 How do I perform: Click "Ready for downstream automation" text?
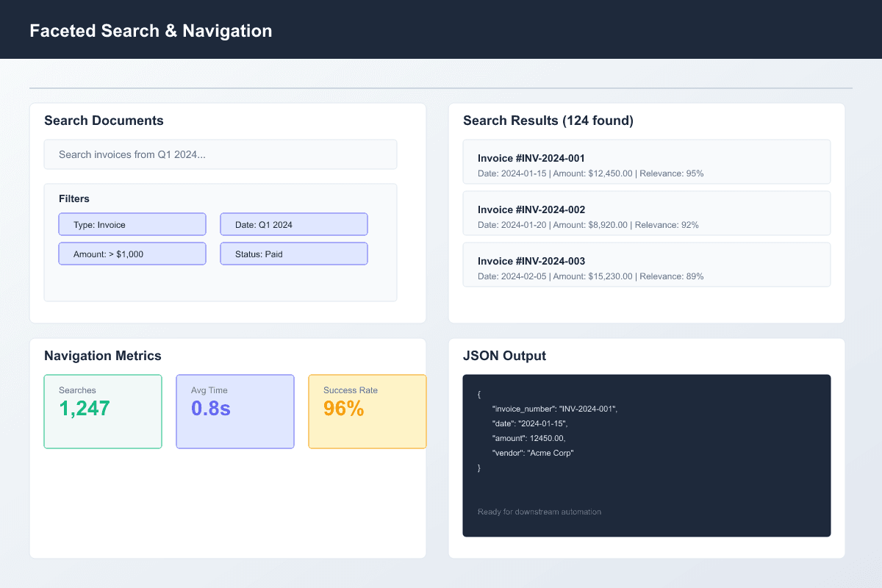[539, 511]
